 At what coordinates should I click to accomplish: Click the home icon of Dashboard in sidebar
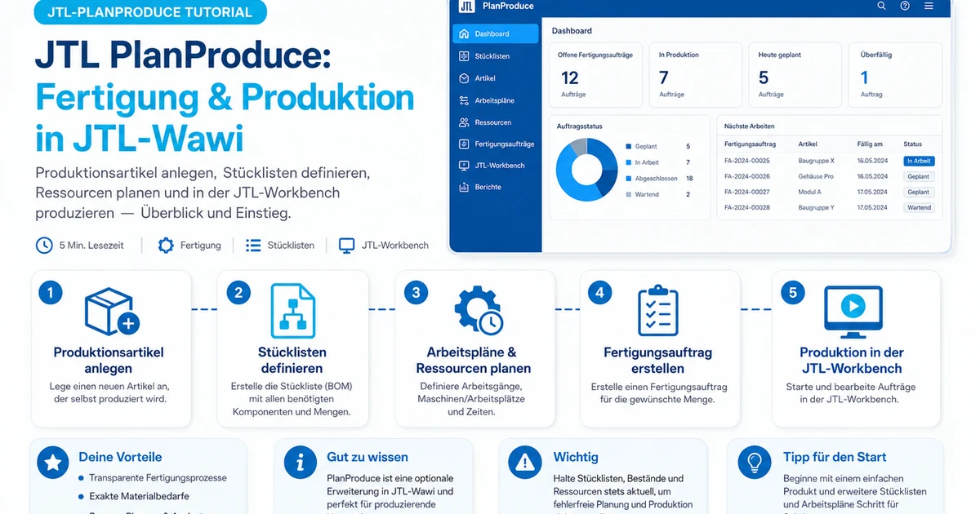(464, 34)
